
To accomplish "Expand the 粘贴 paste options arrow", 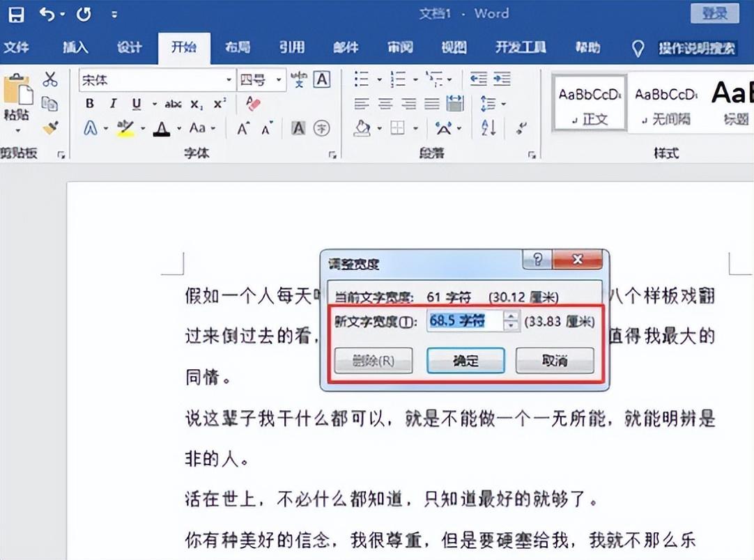I will coord(18,131).
